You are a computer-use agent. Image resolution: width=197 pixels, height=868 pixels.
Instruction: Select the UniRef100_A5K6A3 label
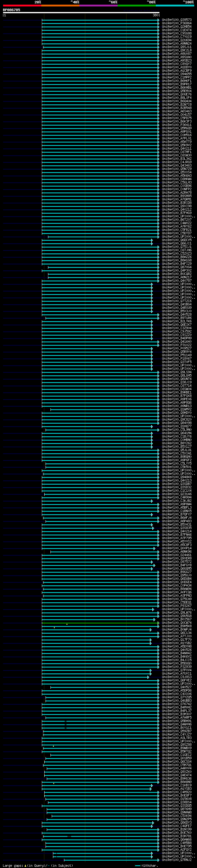click(177, 176)
